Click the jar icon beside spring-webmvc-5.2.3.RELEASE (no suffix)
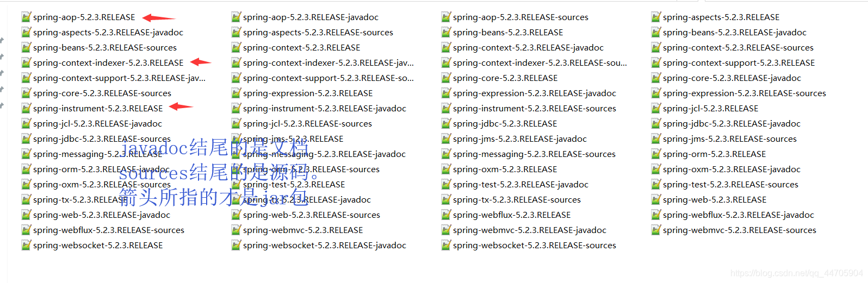The height and width of the screenshot is (283, 868). point(236,230)
